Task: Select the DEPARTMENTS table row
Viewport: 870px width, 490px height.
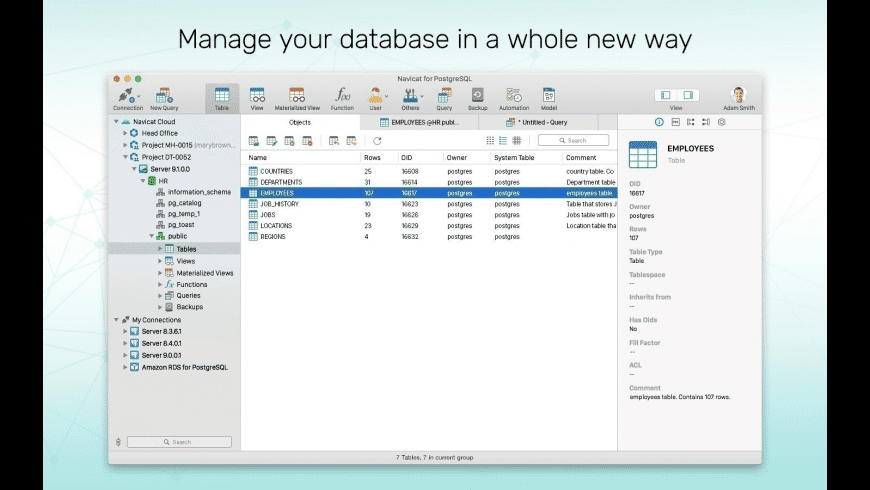Action: tap(429, 182)
